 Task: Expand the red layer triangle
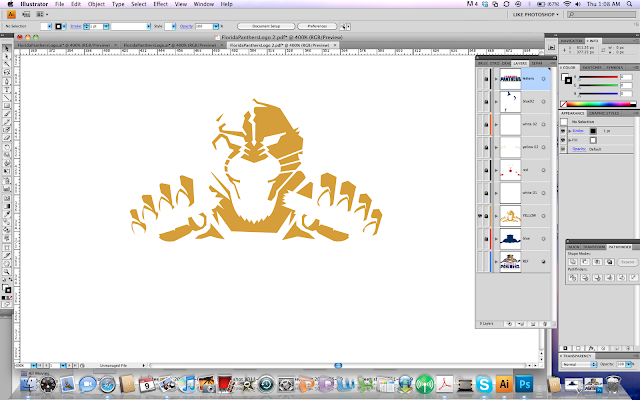coord(496,170)
